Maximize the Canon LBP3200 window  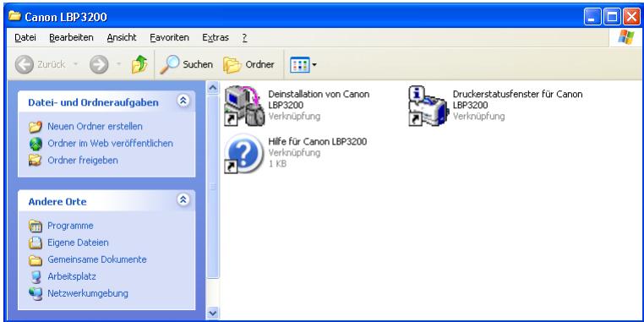612,17
